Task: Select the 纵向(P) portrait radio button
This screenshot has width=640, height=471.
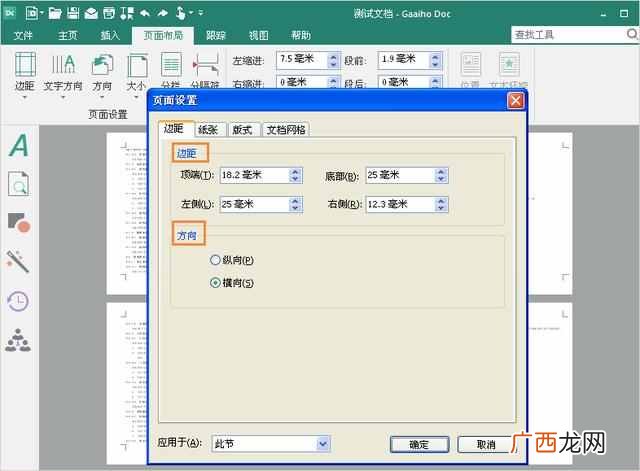Action: 215,260
